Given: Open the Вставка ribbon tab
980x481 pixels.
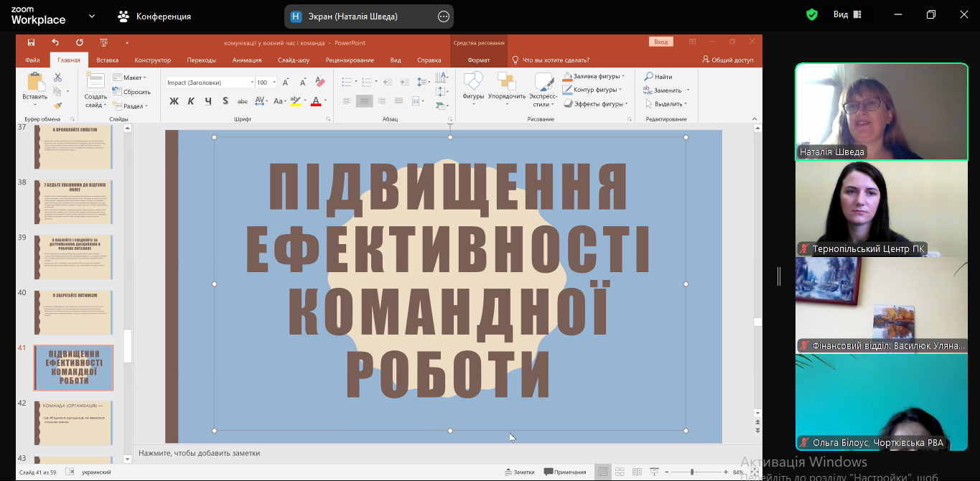Looking at the screenshot, I should pyautogui.click(x=107, y=60).
